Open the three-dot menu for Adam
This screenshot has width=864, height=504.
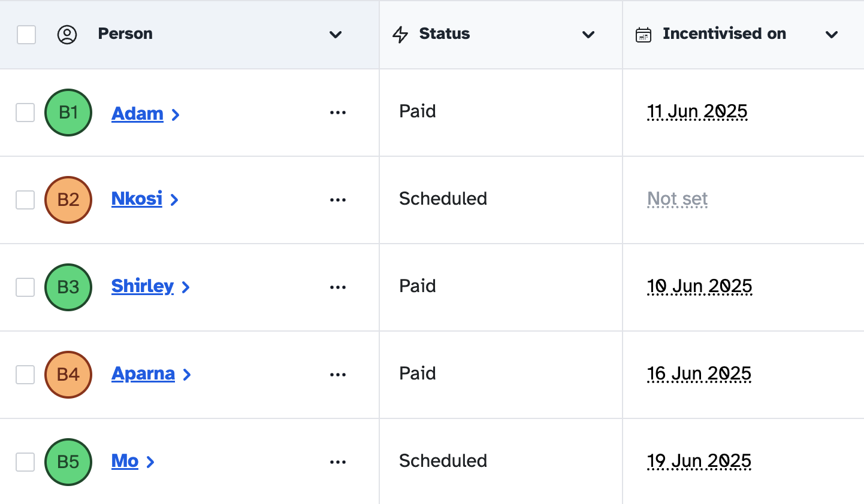[338, 113]
